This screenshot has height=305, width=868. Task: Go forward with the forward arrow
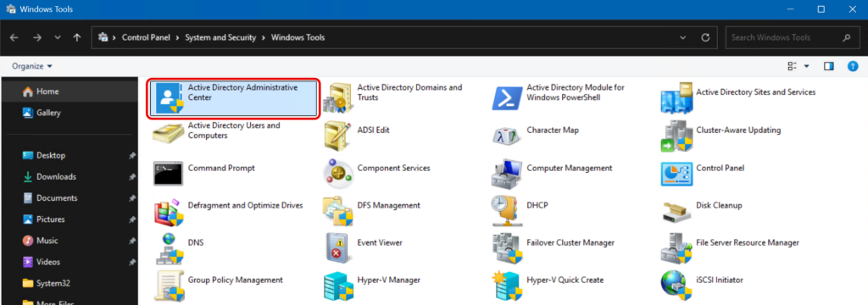pyautogui.click(x=37, y=37)
